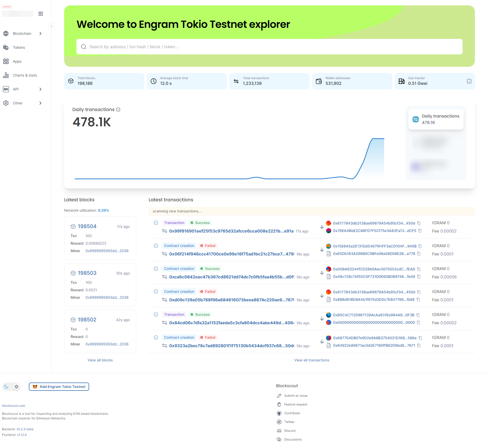
Task: Open frontend version v1.12.0 link
Action: pos(22,435)
